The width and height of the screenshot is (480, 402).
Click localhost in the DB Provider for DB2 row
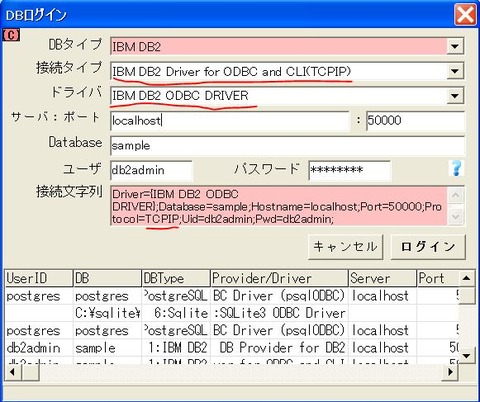(x=382, y=348)
